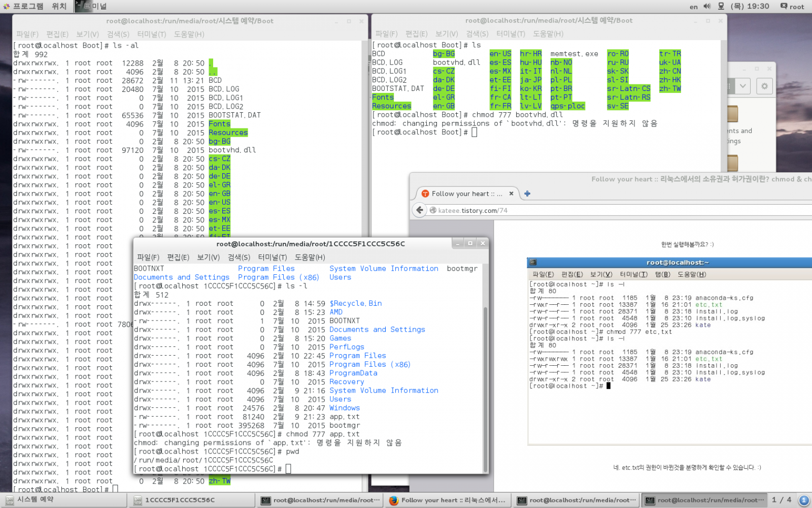Viewport: 812px width, 508px height.
Task: Open 파일(F) menu in top-right Boot terminal
Action: click(x=386, y=34)
